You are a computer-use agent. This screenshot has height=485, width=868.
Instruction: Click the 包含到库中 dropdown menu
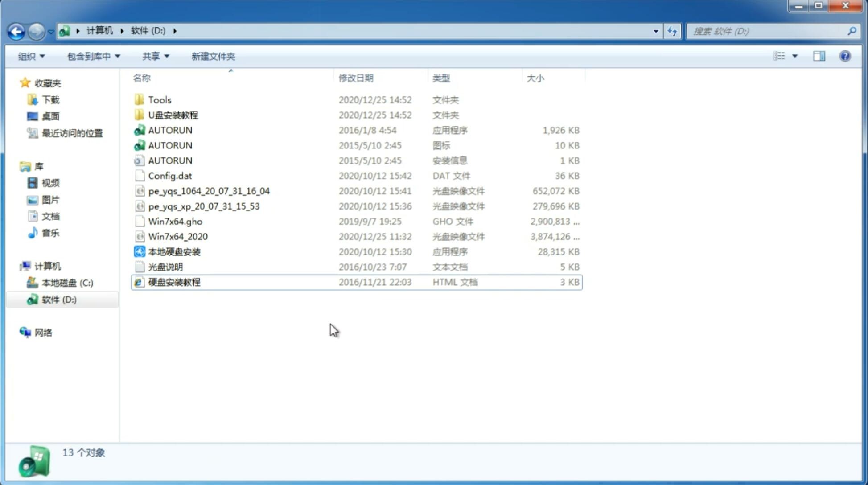92,56
